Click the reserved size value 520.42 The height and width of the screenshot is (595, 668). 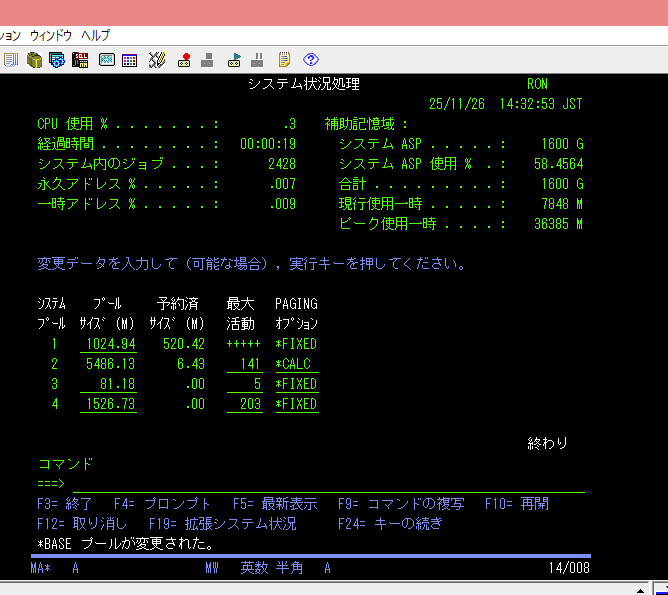pos(184,344)
